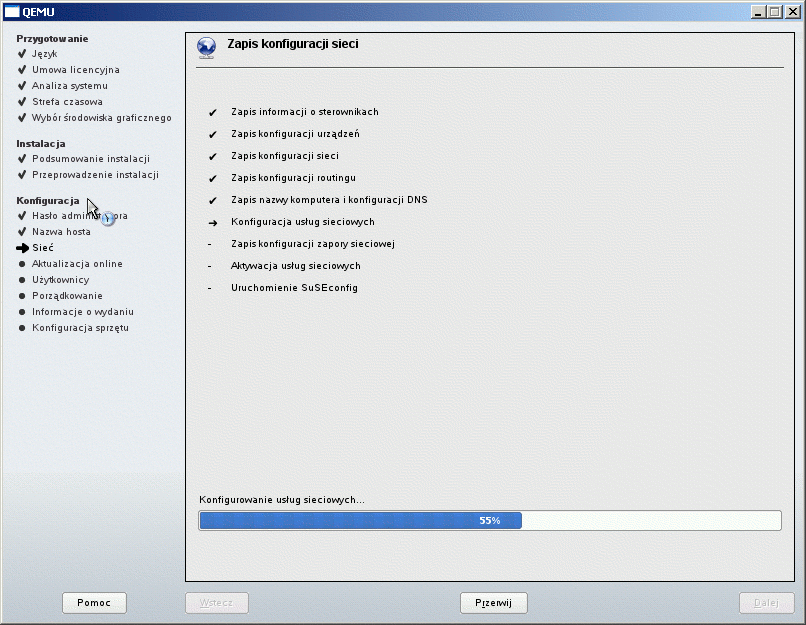The height and width of the screenshot is (625, 806).
Task: Click the black arrow next to Sieć
Action: (22, 247)
